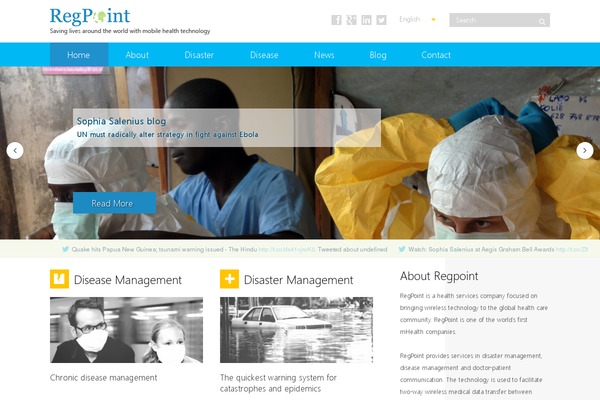Focus the Search input field
Screen dimensions: 600x400
pos(494,20)
